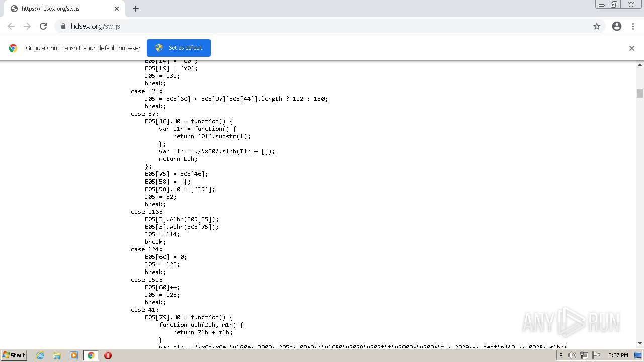Open Windows Explorer folder from taskbar
644x362 pixels.
[57, 355]
